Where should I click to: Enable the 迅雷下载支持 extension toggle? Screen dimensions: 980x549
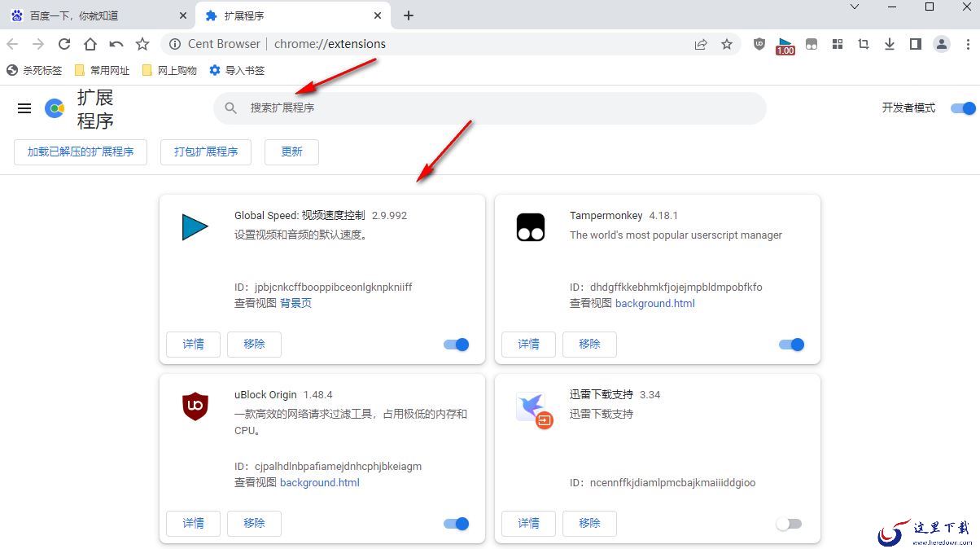pyautogui.click(x=789, y=524)
